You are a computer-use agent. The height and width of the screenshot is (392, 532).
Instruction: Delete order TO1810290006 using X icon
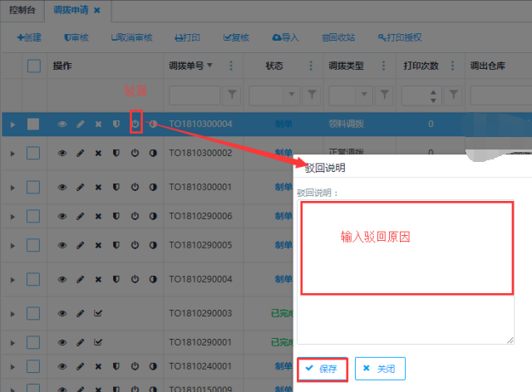pyautogui.click(x=98, y=216)
